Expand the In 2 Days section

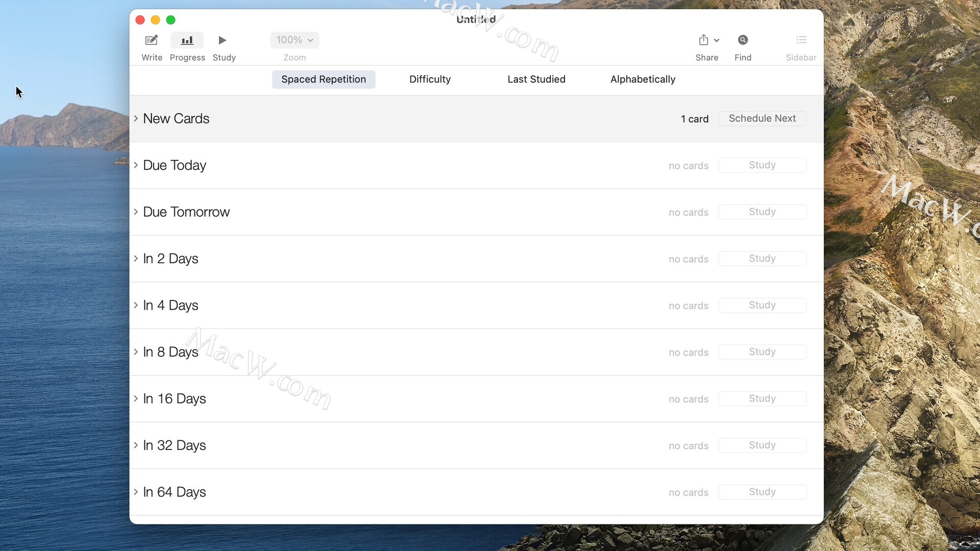pyautogui.click(x=136, y=259)
